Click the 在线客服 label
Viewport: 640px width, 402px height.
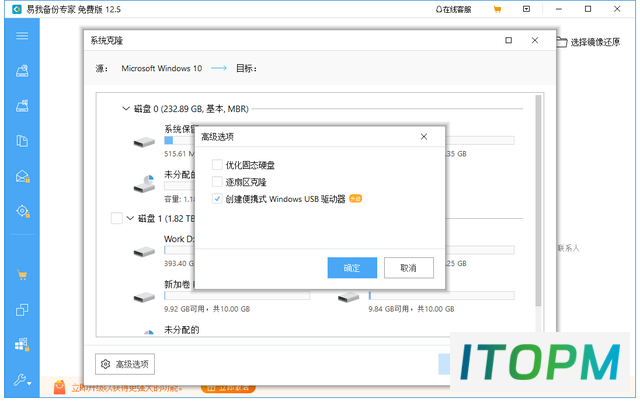pos(457,10)
